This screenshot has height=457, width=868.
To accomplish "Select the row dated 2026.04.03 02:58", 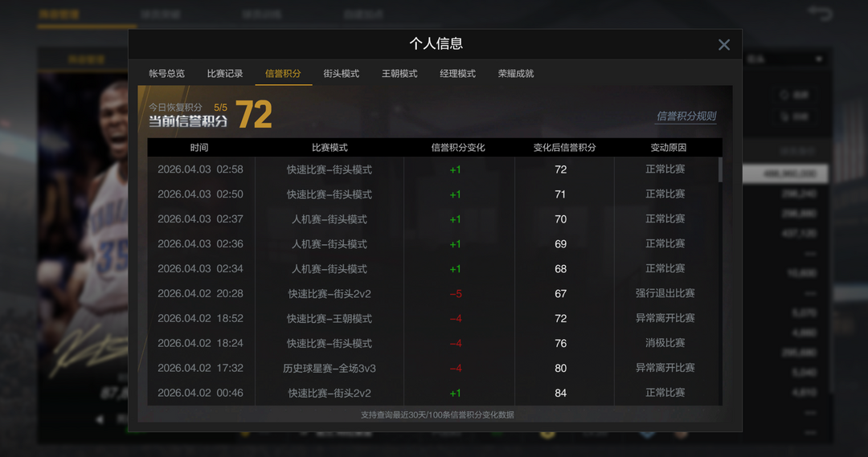I will 432,169.
